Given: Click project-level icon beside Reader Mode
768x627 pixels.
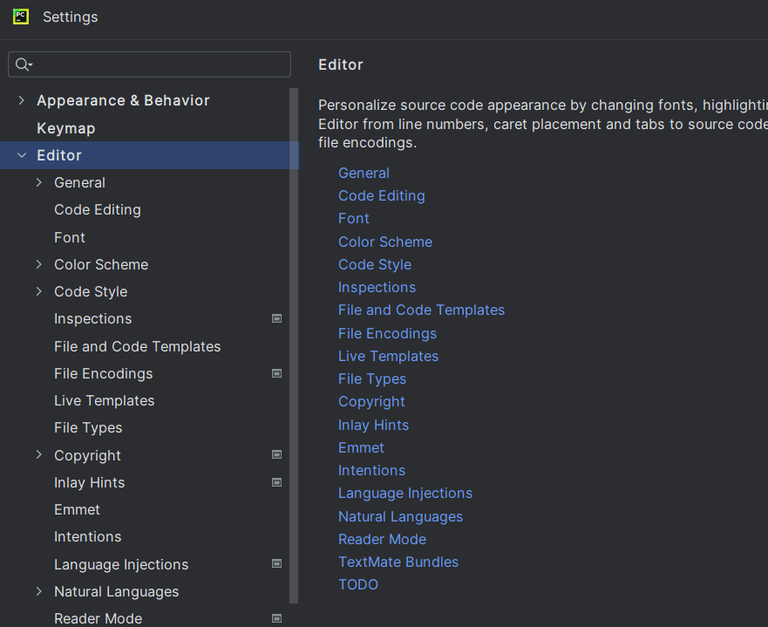Looking at the screenshot, I should (x=277, y=619).
